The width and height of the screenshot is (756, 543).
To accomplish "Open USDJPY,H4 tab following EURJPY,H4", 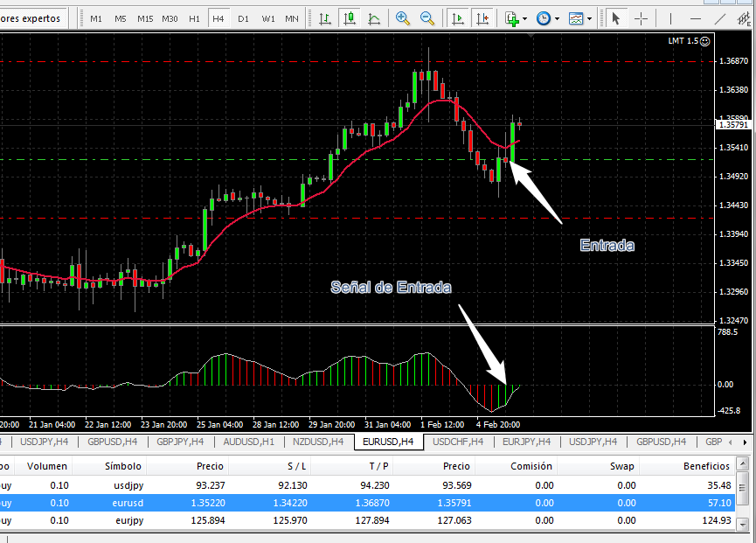I will coord(593,442).
